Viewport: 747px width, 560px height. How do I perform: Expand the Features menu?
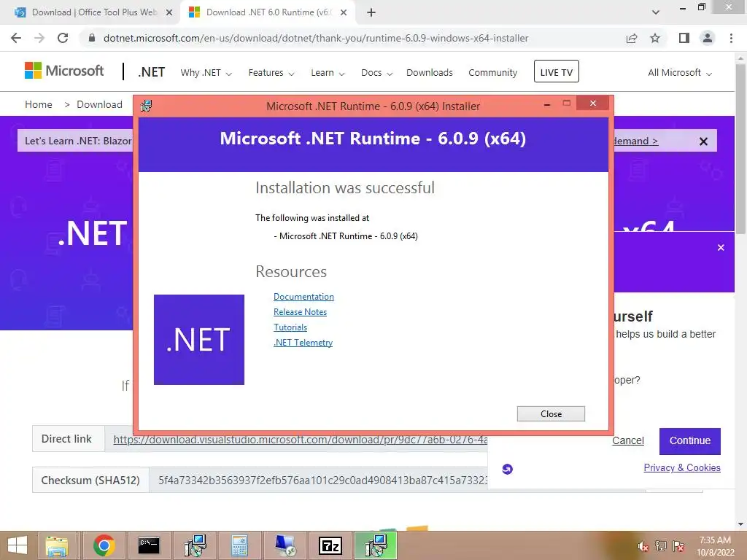click(271, 73)
